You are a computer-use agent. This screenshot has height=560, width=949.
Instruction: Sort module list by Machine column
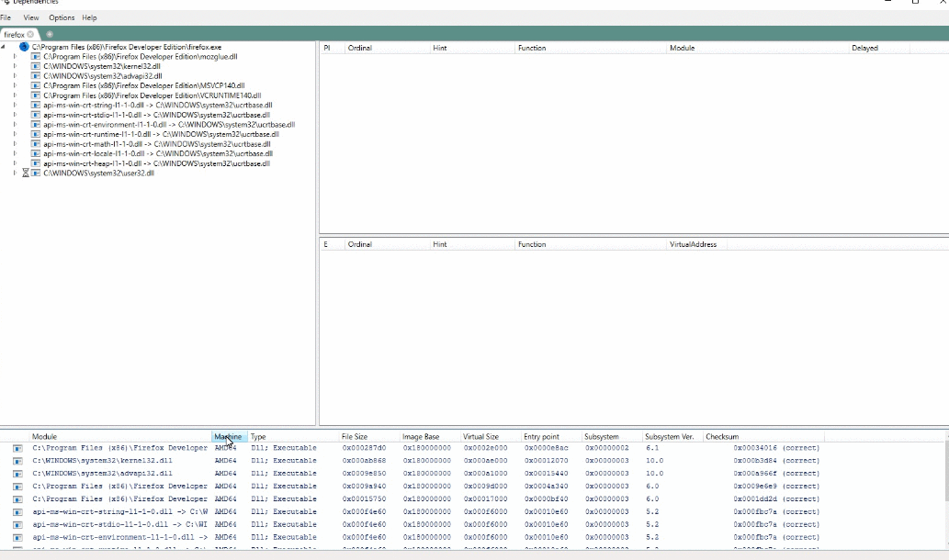(228, 437)
